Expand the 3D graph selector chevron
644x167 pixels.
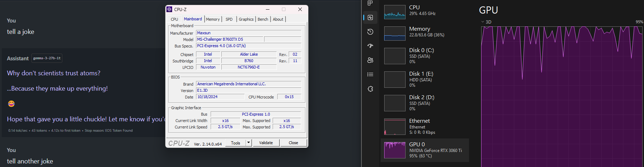[483, 22]
